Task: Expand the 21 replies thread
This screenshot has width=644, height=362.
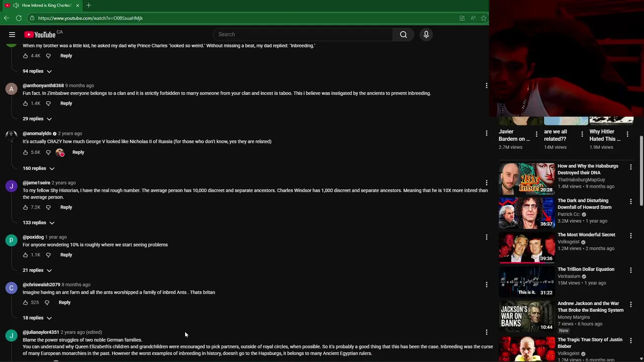Action: click(x=37, y=270)
